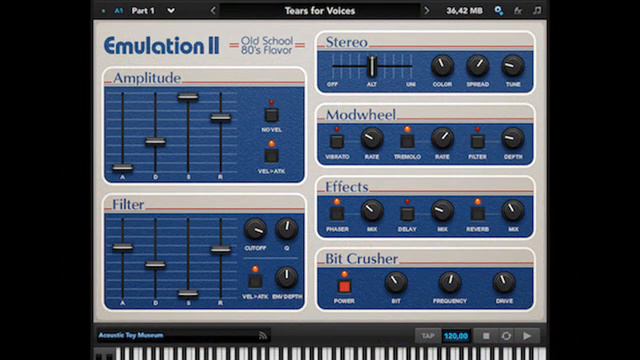Toggle Filter VEL>ATK button
Screen dimensions: 640x360
255,281
